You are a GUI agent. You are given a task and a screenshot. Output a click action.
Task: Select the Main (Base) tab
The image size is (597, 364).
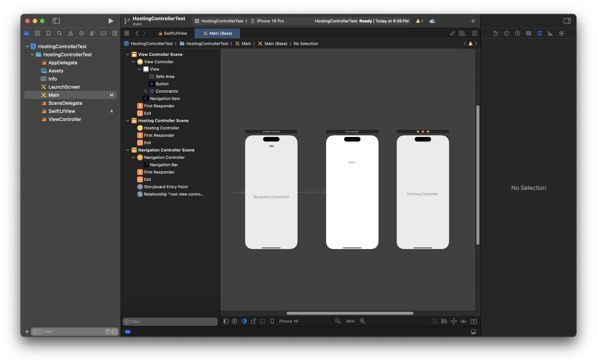click(x=217, y=33)
